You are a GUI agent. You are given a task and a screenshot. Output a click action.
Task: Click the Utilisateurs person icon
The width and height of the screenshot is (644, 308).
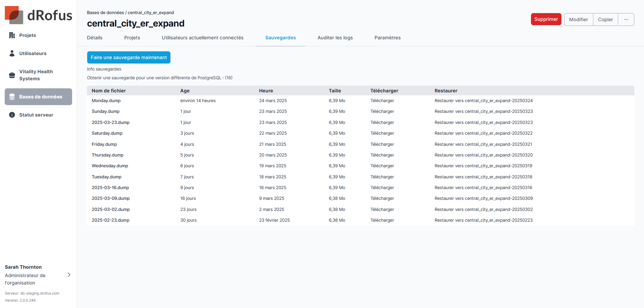point(12,53)
